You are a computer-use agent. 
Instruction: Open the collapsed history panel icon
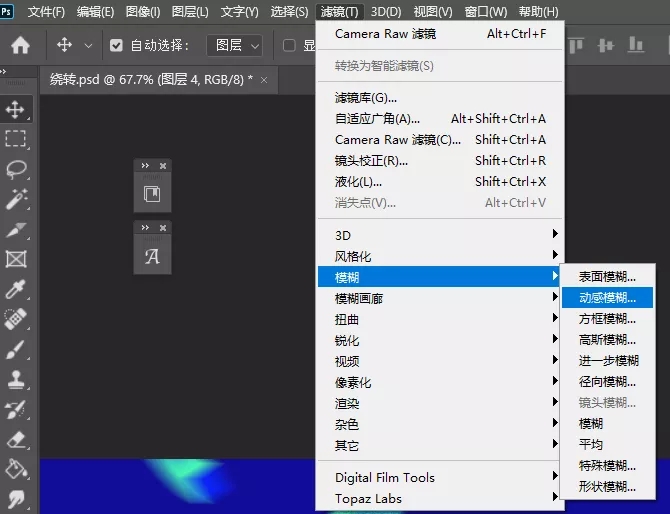tap(152, 194)
